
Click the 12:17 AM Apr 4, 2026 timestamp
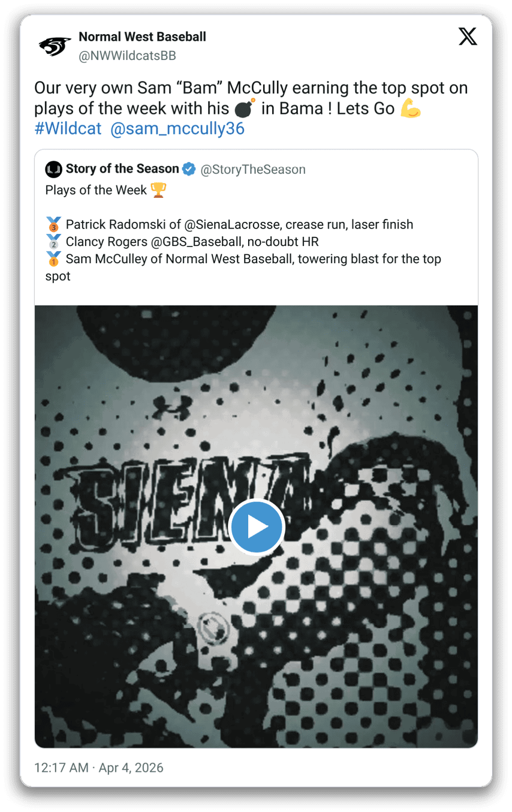point(99,768)
